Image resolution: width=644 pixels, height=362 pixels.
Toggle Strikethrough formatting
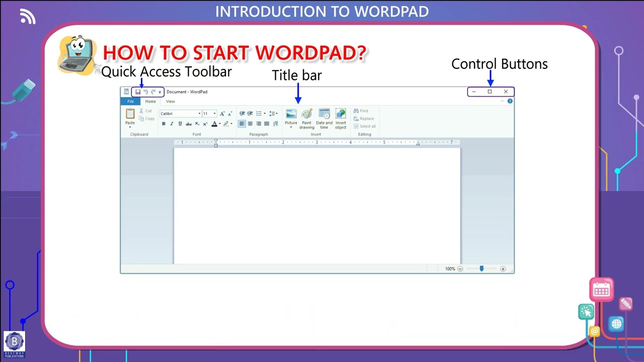(x=189, y=124)
